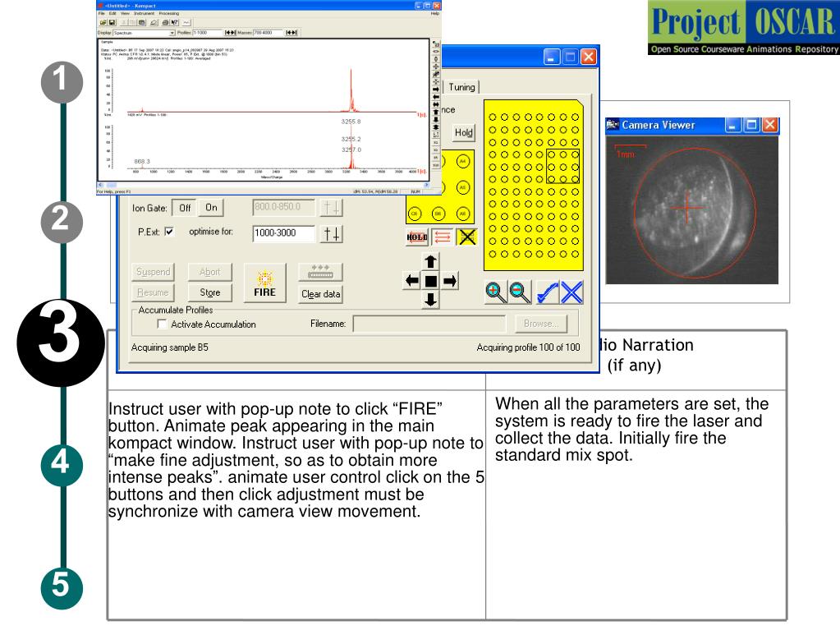The width and height of the screenshot is (840, 630).
Task: Click the Clear data button
Action: tap(320, 294)
